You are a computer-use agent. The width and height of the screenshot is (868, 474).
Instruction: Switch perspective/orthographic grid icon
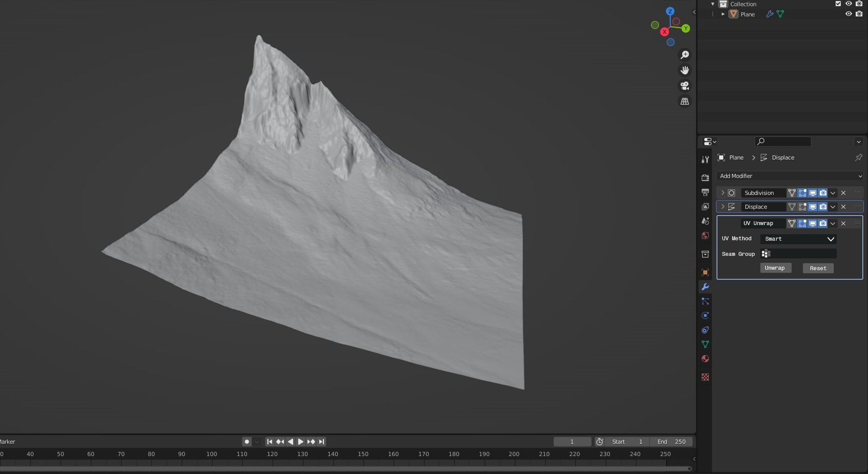(x=684, y=101)
